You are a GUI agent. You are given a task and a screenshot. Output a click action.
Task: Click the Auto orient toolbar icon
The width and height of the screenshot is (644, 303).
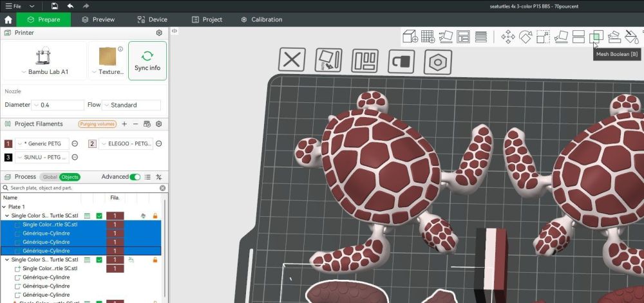point(446,37)
